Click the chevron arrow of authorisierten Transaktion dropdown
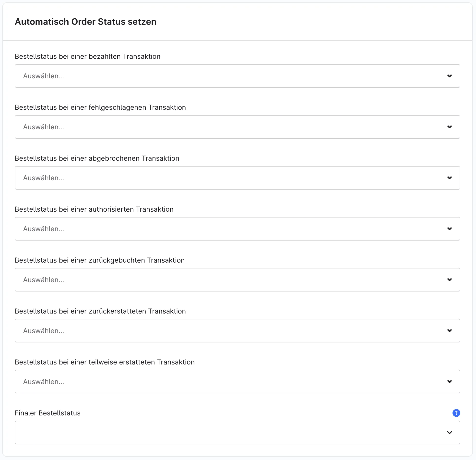 [450, 229]
